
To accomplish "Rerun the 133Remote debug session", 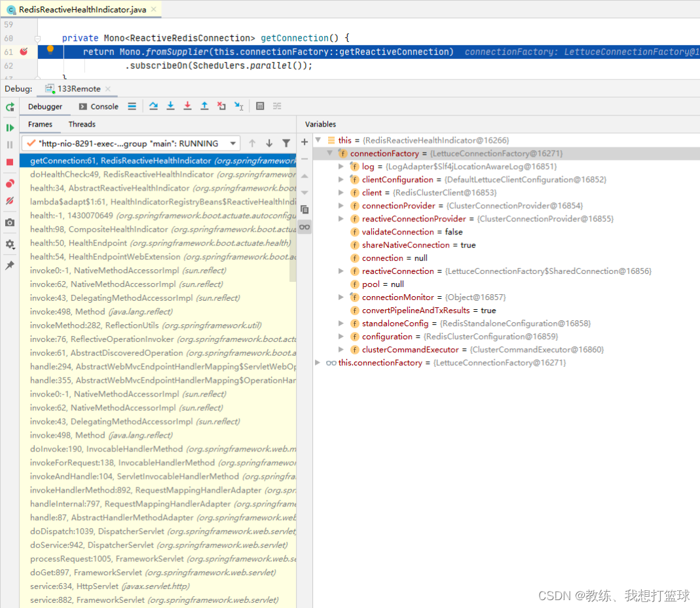I will pos(10,107).
